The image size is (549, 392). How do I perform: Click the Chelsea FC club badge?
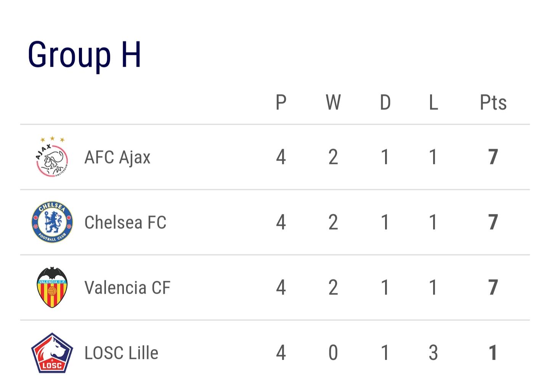click(52, 222)
